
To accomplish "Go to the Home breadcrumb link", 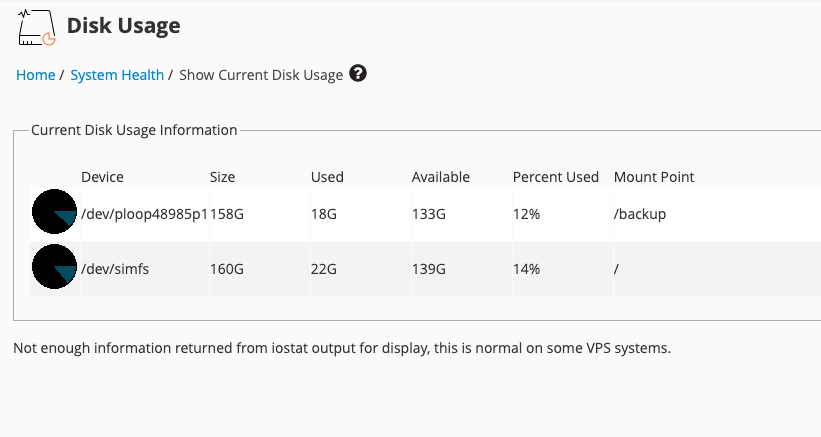I will tap(35, 75).
